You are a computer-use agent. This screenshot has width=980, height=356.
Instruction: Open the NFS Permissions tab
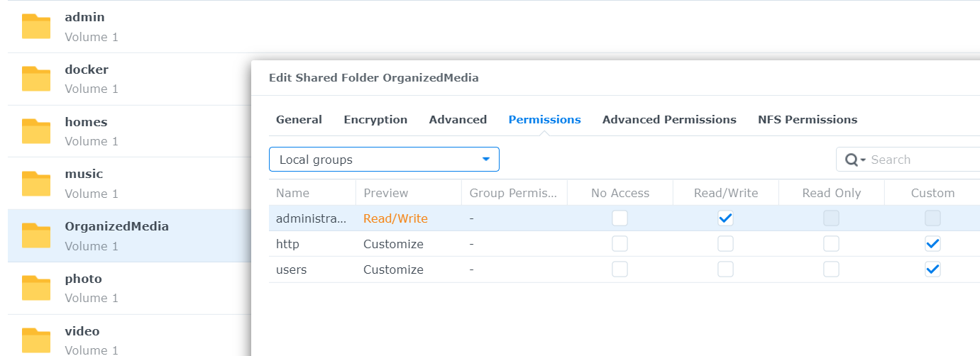pyautogui.click(x=807, y=119)
